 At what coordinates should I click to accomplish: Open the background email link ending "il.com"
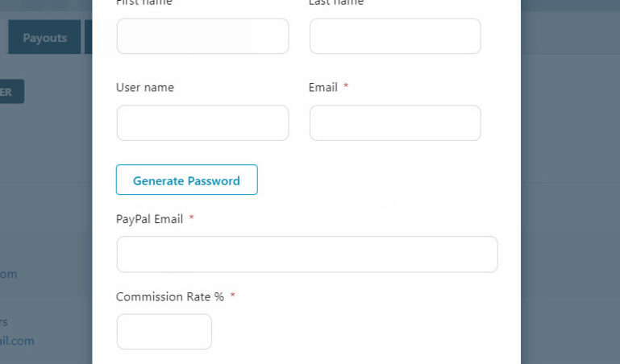(x=17, y=341)
